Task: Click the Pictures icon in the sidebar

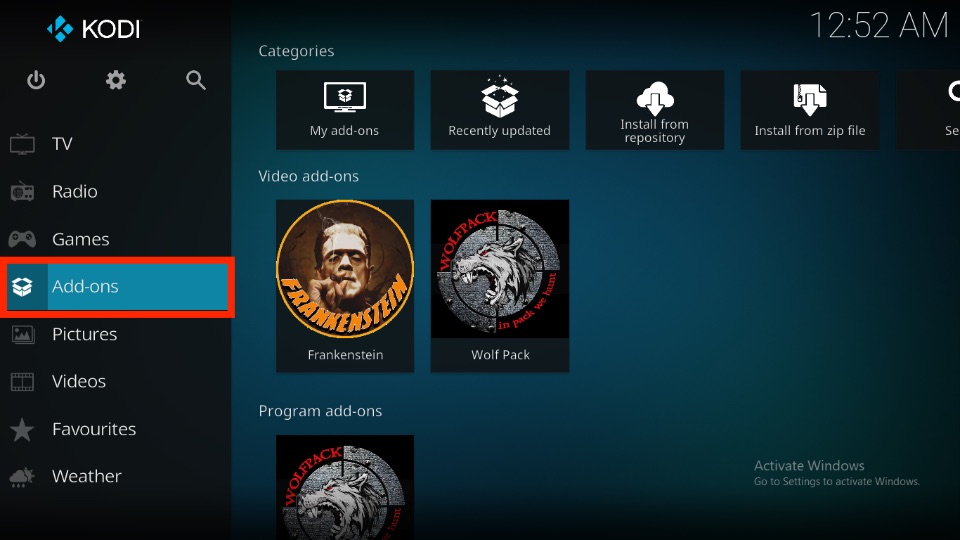Action: click(23, 334)
